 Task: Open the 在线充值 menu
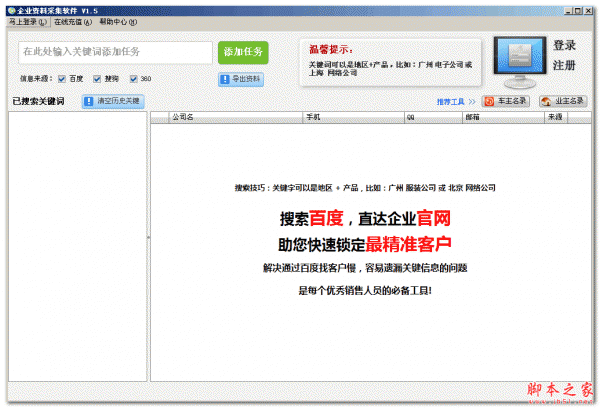[73, 22]
